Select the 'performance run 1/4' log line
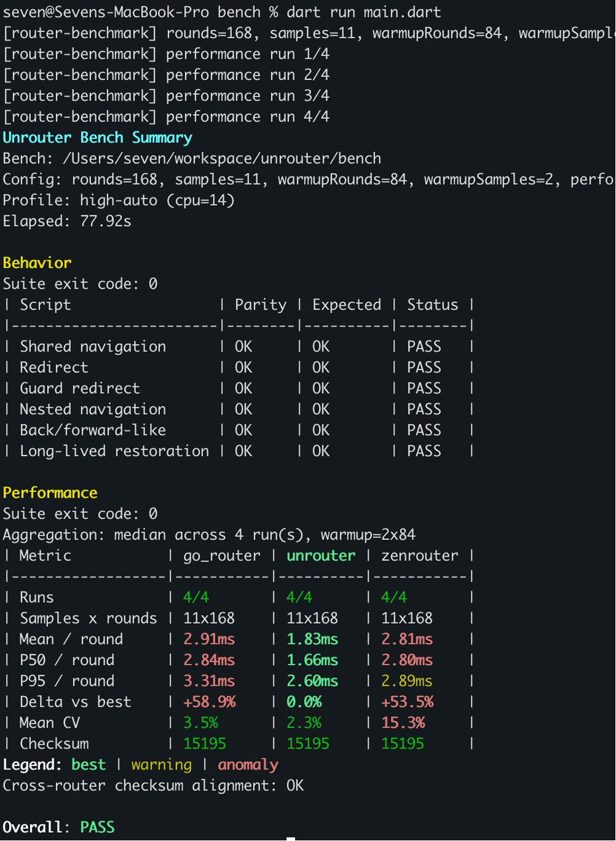Image resolution: width=616 pixels, height=841 pixels. (x=166, y=54)
